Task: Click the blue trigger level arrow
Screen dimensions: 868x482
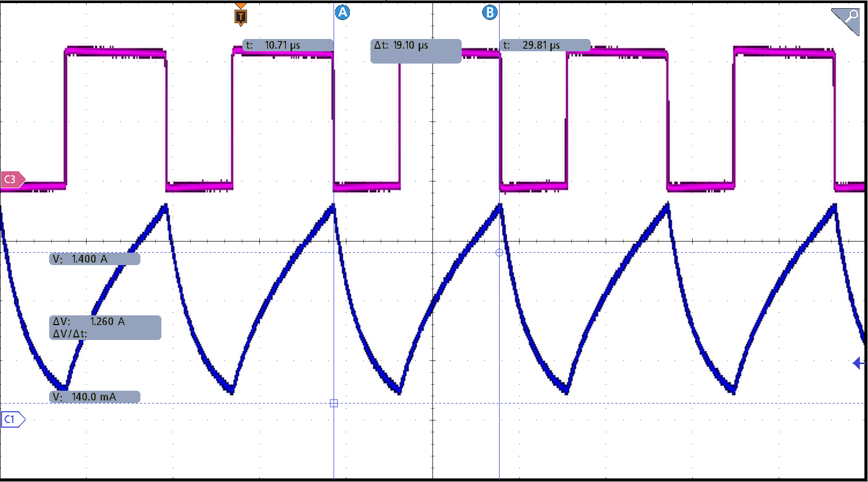Action: pyautogui.click(x=858, y=363)
